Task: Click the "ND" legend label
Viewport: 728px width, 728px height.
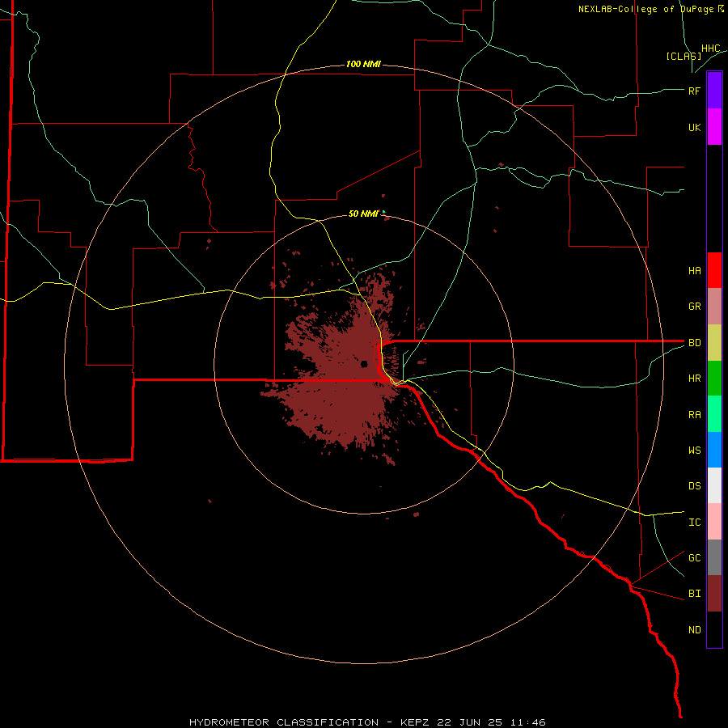Action: pos(694,630)
